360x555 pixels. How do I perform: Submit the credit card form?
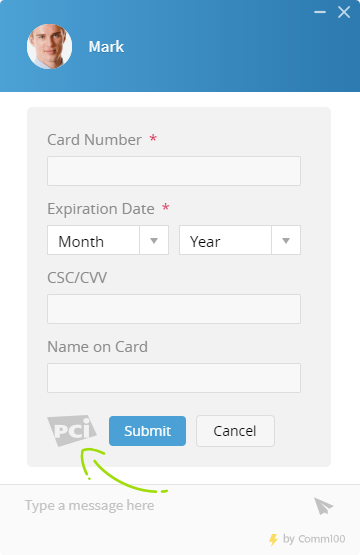[x=147, y=431]
